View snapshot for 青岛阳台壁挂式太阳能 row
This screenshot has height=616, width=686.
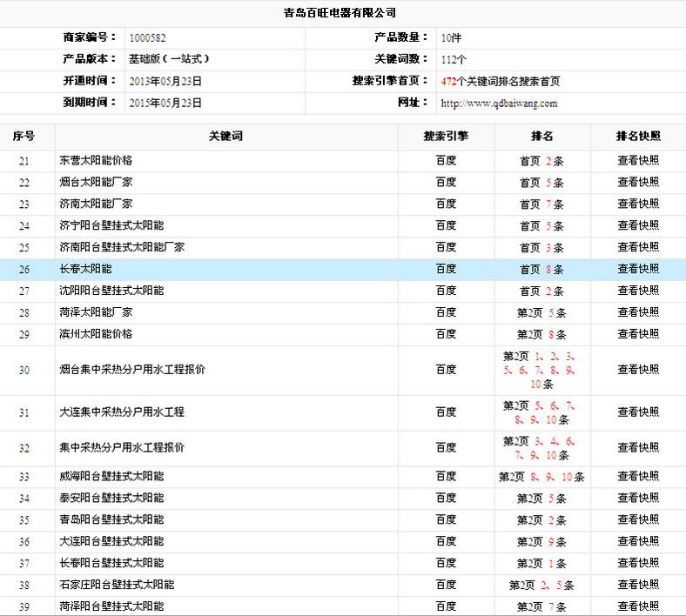[638, 519]
